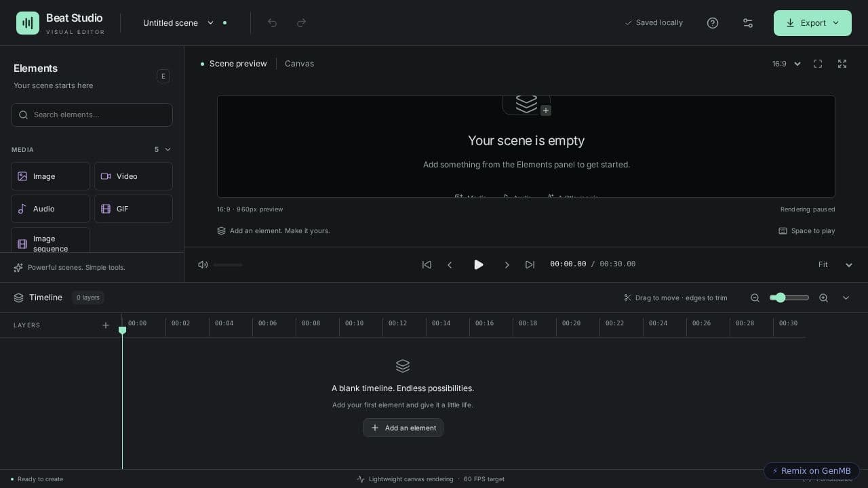Mute the preview volume
Viewport: 868px width, 488px height.
pos(203,264)
